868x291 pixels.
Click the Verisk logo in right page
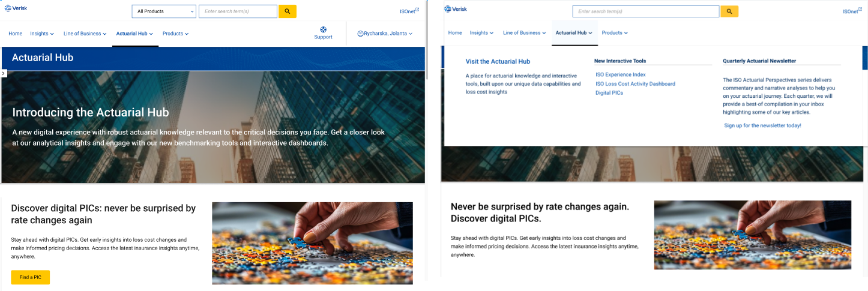click(x=456, y=8)
